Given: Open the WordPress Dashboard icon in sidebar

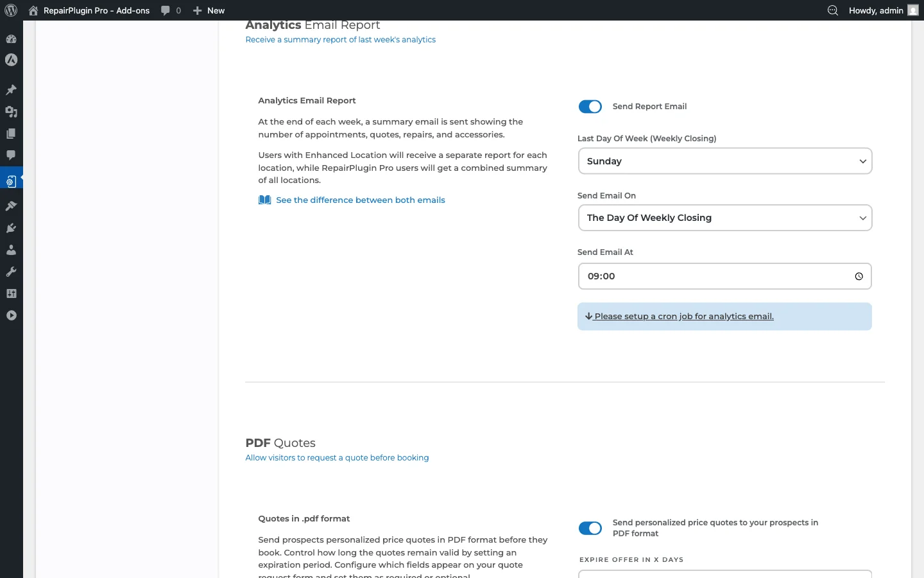Looking at the screenshot, I should (11, 39).
